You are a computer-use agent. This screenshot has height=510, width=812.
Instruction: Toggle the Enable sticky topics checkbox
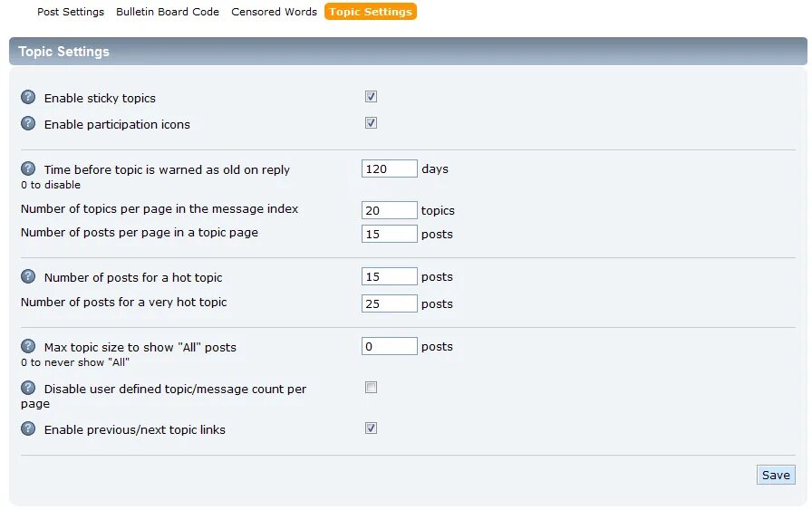(371, 97)
